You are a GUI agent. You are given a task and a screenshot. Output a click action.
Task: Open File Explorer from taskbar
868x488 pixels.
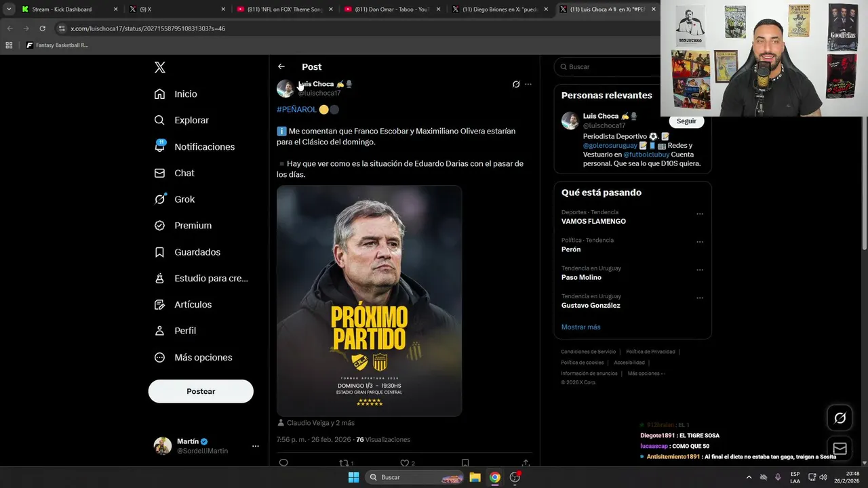pyautogui.click(x=475, y=477)
